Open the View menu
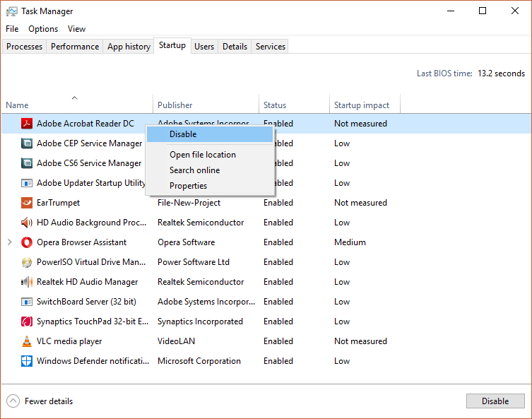This screenshot has width=532, height=419. pos(76,29)
